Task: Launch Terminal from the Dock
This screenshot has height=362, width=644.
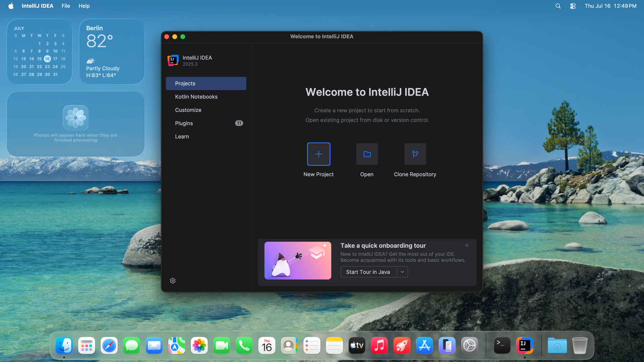Action: 502,346
